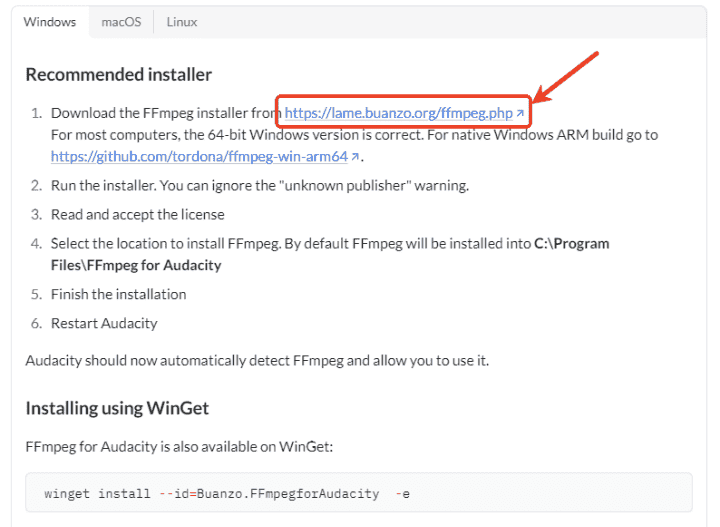Open the lame.buanzo.org ffmpeg.php link

(x=398, y=114)
